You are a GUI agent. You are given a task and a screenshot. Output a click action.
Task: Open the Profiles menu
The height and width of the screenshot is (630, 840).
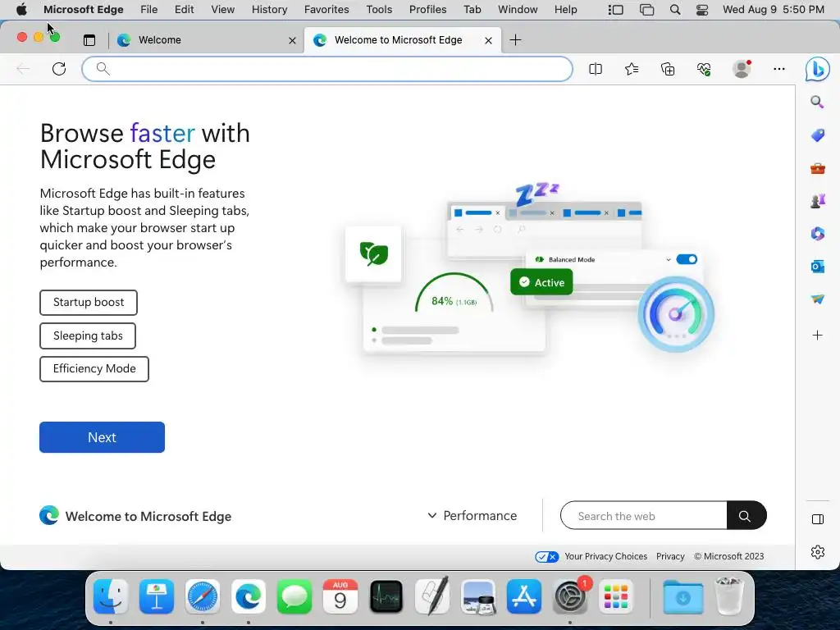pyautogui.click(x=427, y=10)
